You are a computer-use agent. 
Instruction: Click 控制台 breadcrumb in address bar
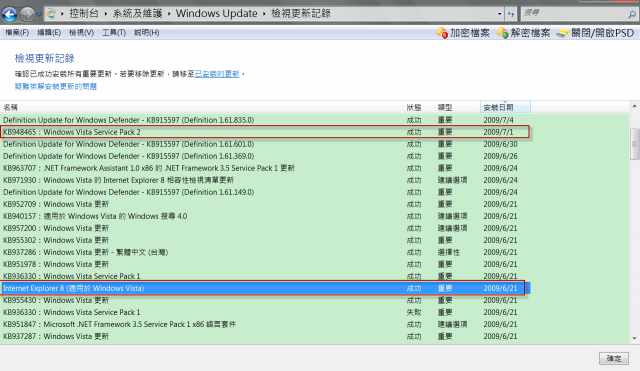click(84, 13)
